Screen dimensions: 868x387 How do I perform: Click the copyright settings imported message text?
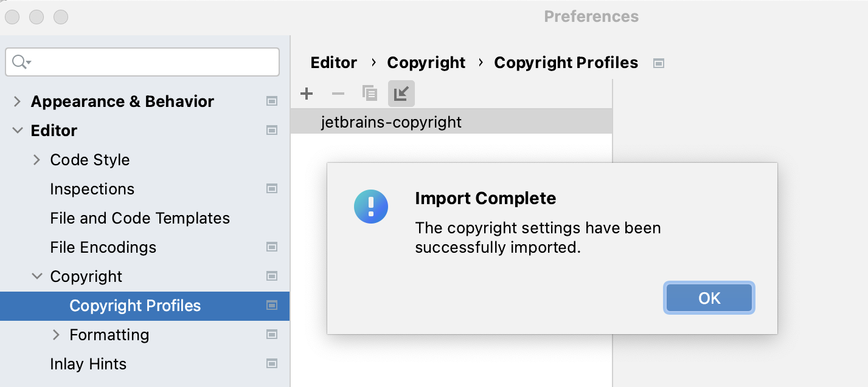(538, 238)
